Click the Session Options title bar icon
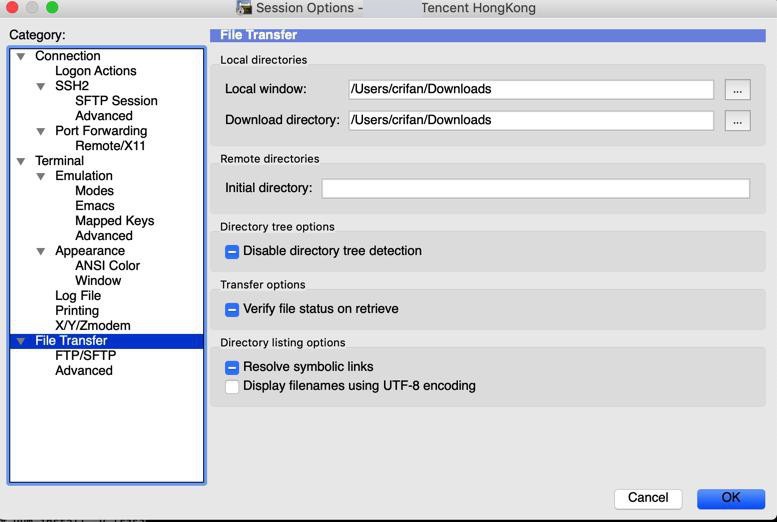The height and width of the screenshot is (522, 777). coord(243,7)
